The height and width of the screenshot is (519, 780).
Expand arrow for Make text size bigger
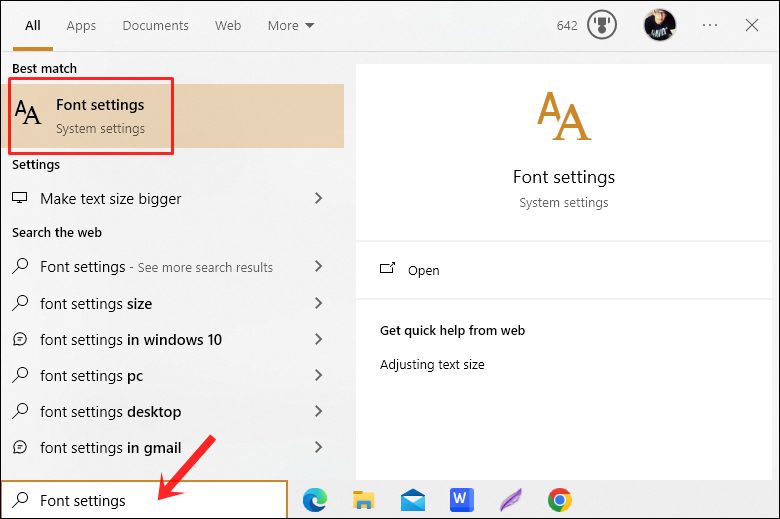[319, 198]
